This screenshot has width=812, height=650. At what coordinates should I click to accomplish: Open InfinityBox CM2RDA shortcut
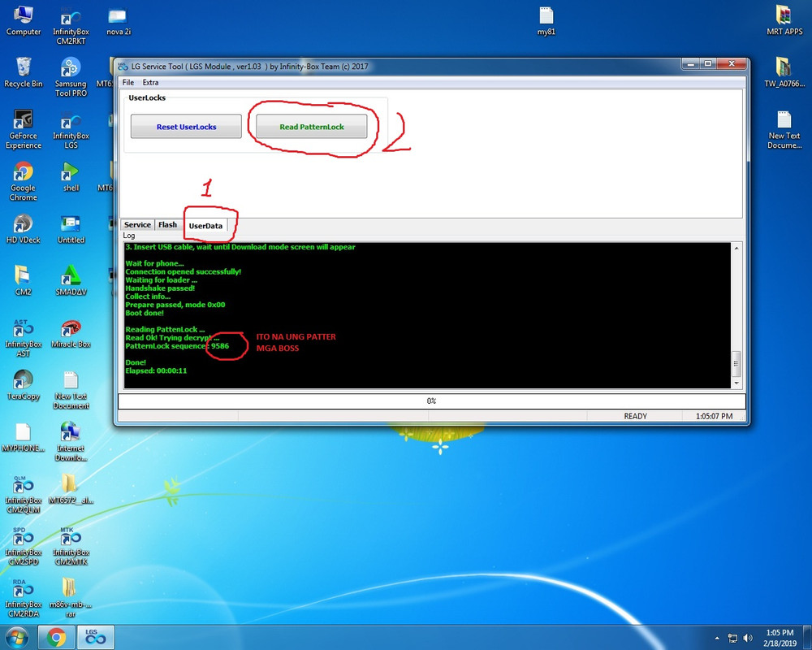[x=24, y=598]
